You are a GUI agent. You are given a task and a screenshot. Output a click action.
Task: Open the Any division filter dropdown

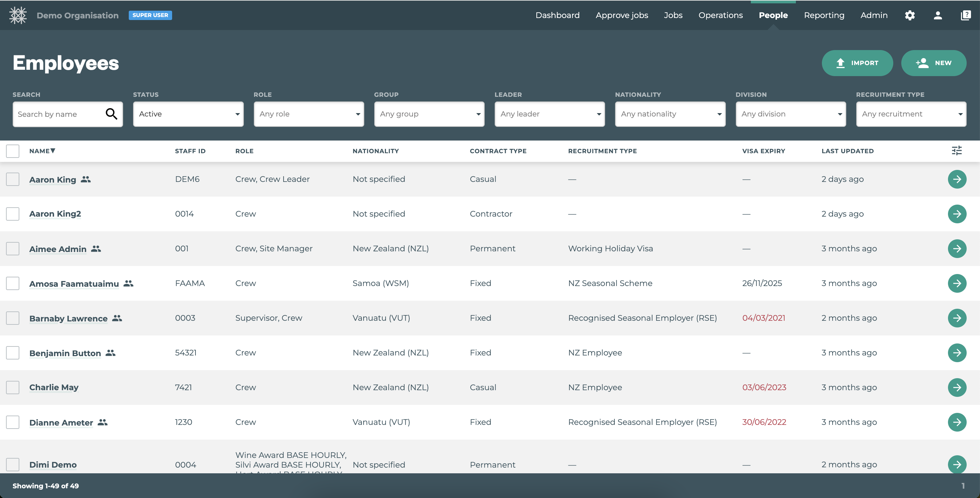coord(791,114)
